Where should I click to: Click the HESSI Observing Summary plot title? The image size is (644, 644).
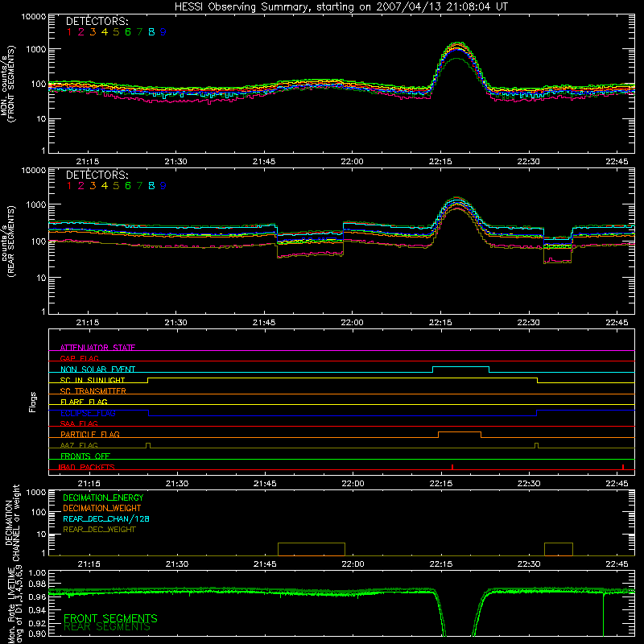(341, 6)
